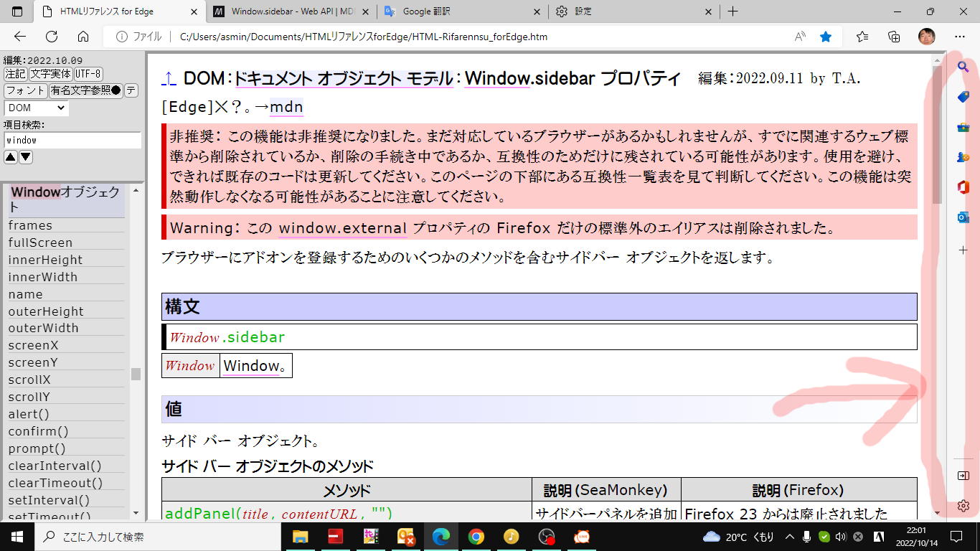Open the Shopping tag icon in sidebar
This screenshot has height=551, width=980.
[x=963, y=97]
